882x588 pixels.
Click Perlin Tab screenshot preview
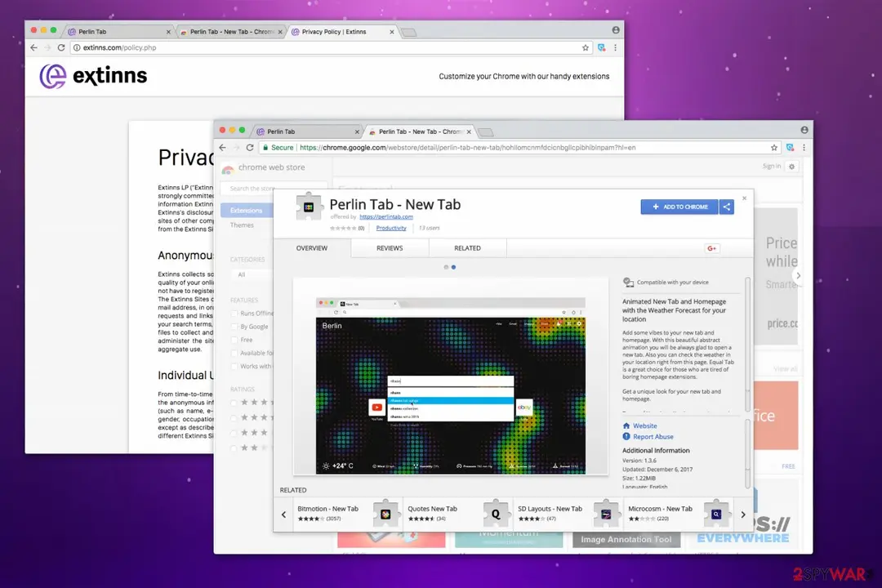tap(451, 376)
